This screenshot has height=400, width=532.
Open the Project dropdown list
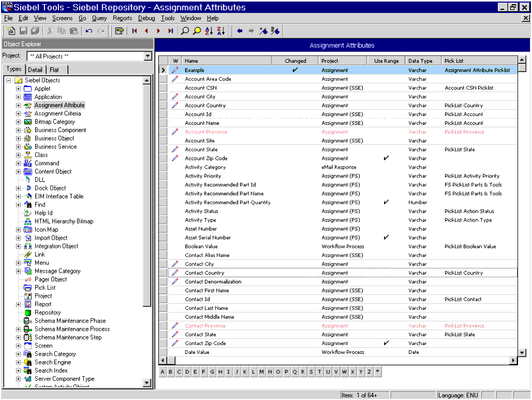pyautogui.click(x=147, y=56)
